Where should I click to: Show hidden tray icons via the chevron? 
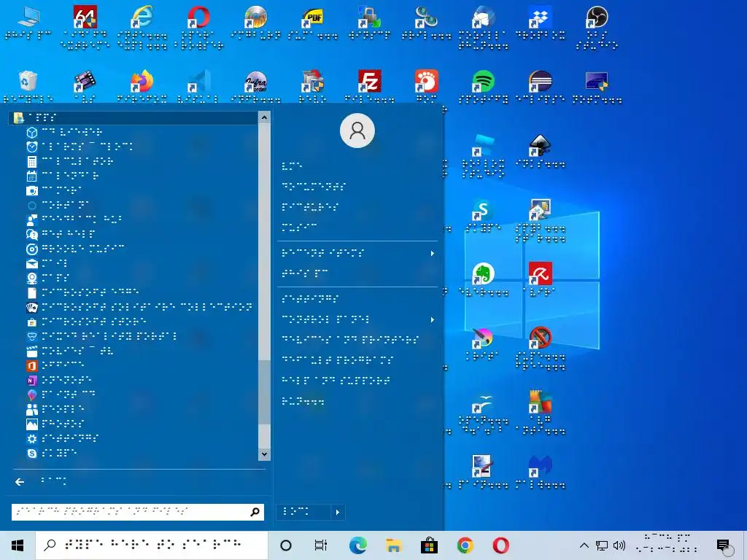click(584, 545)
